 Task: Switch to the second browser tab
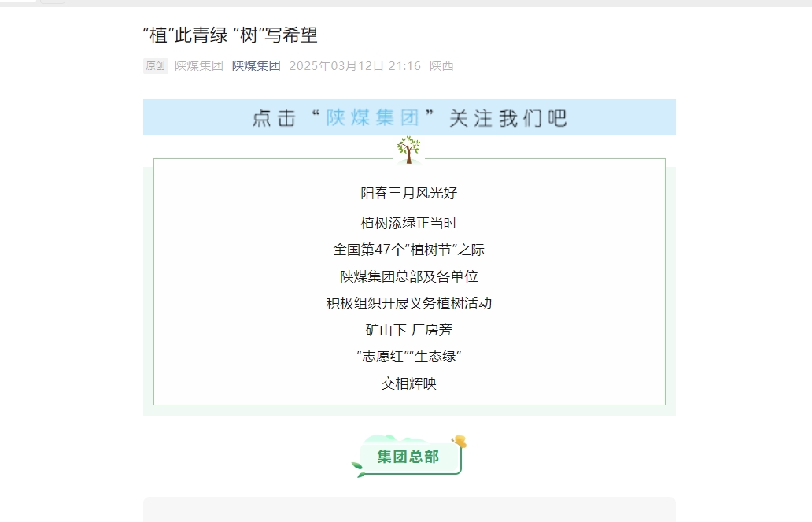[51, 4]
